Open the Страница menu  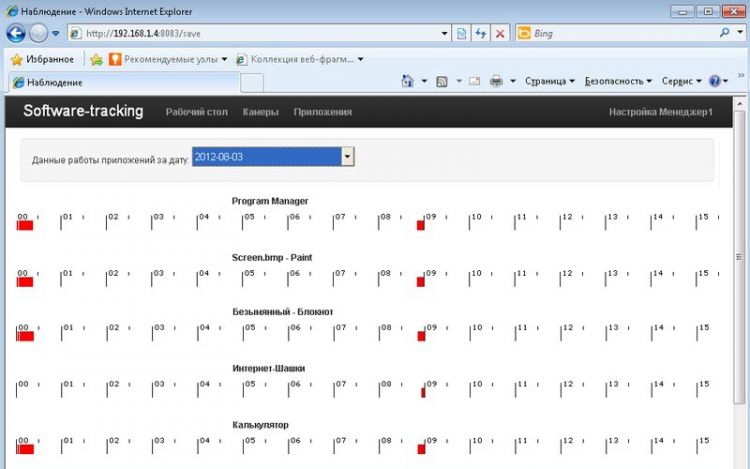550,81
